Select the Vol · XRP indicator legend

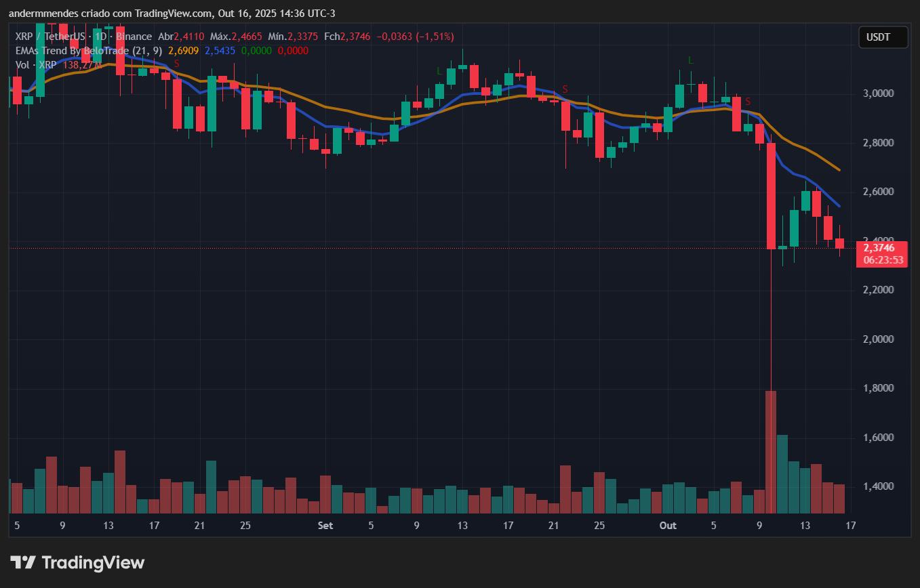click(x=37, y=65)
